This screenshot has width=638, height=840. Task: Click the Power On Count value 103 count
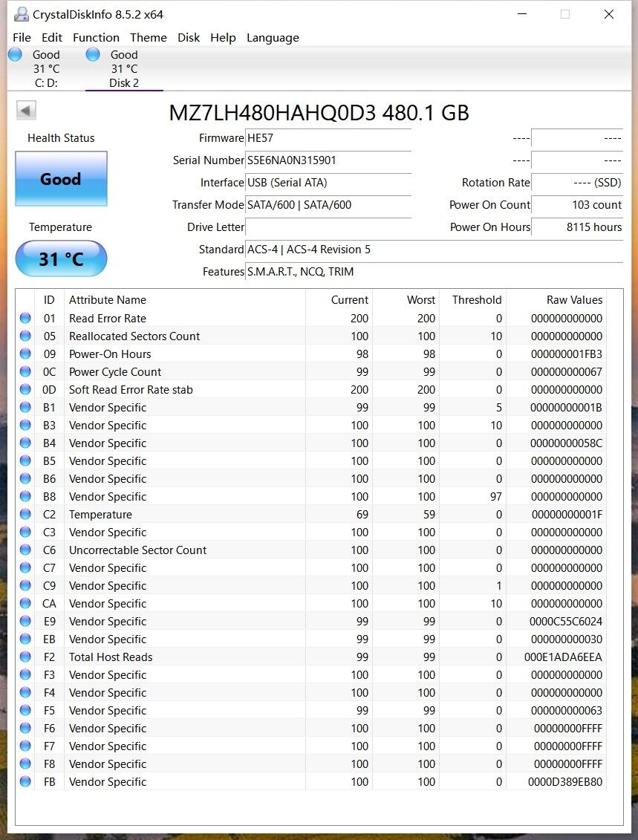point(577,205)
